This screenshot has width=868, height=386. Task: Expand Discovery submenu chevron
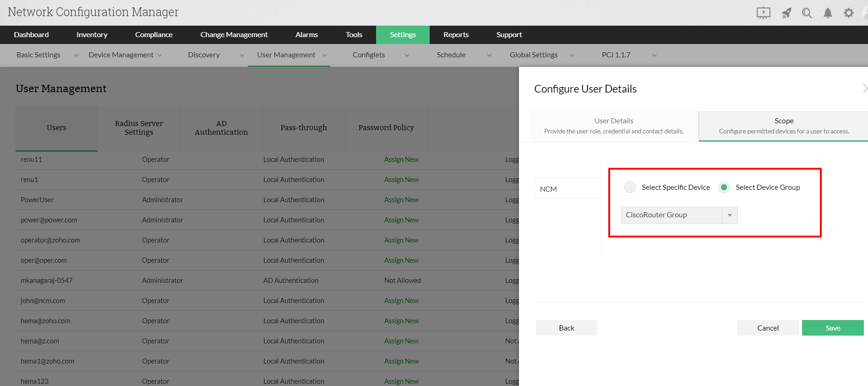(x=242, y=55)
